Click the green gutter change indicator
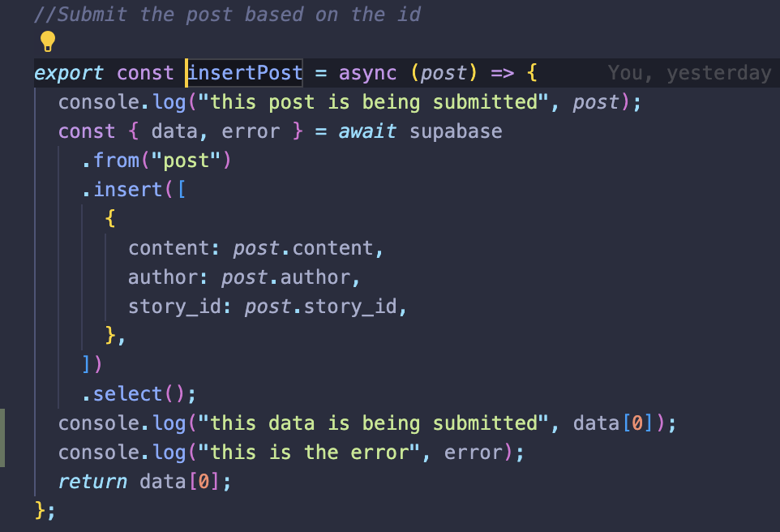The height and width of the screenshot is (532, 780). [x=2, y=438]
